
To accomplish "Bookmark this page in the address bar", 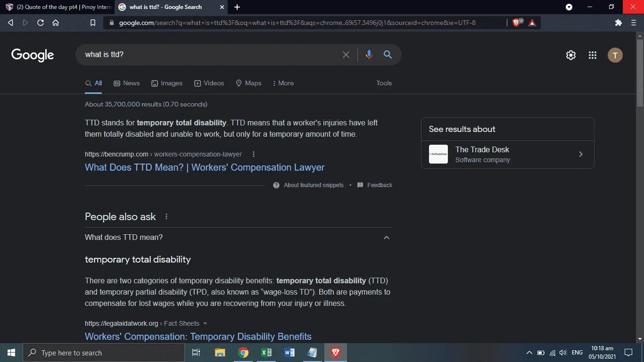I will point(93,23).
